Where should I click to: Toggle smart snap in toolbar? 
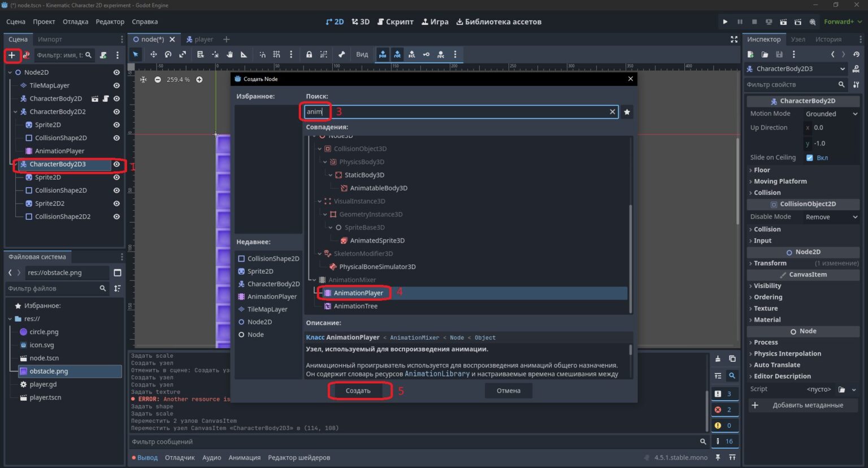click(262, 54)
